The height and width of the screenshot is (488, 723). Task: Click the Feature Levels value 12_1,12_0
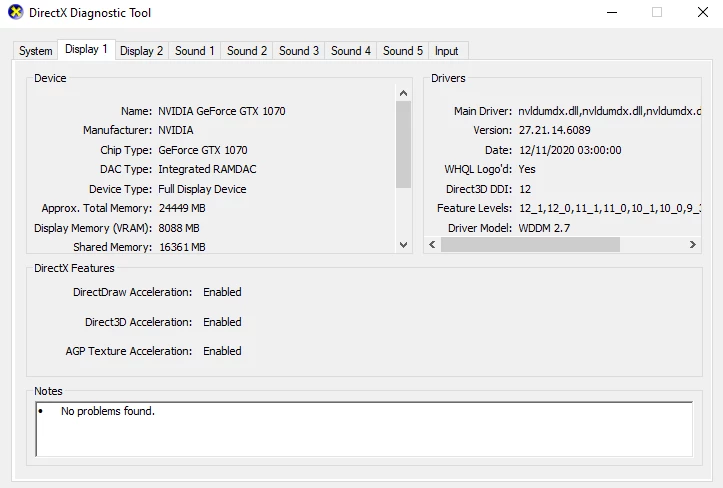click(x=610, y=208)
